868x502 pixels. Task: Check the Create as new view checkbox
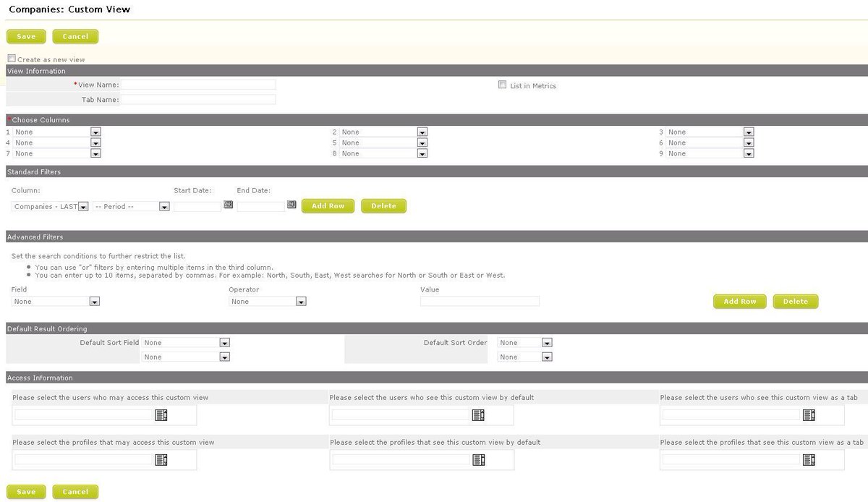[11, 57]
